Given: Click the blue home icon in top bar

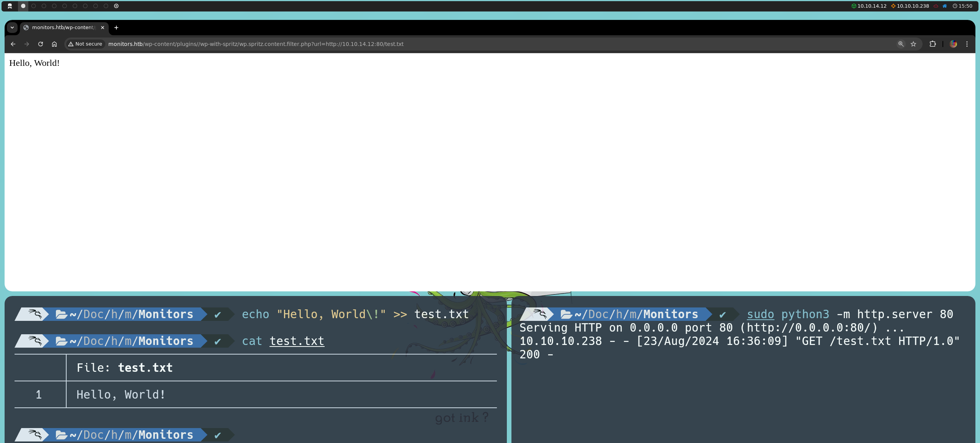Looking at the screenshot, I should click(945, 6).
